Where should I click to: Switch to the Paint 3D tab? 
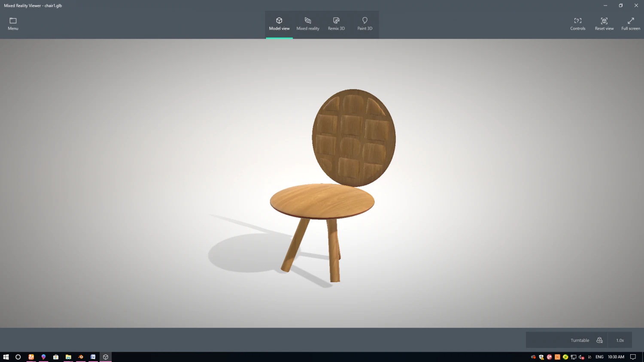(x=365, y=24)
